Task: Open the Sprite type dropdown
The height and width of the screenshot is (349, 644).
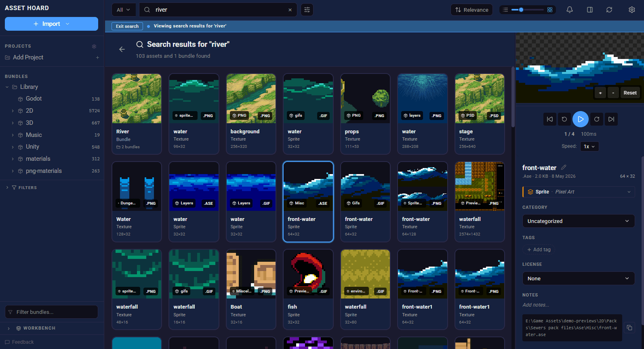Action: click(x=579, y=192)
